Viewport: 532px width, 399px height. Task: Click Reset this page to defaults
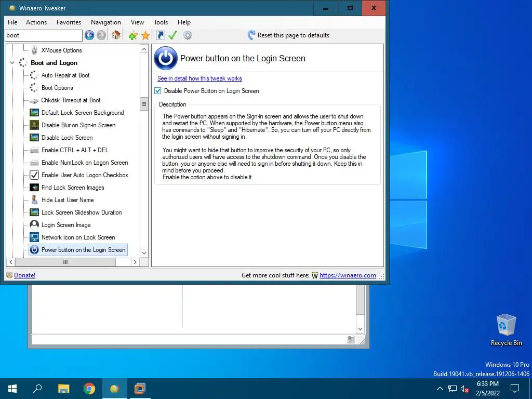point(289,35)
